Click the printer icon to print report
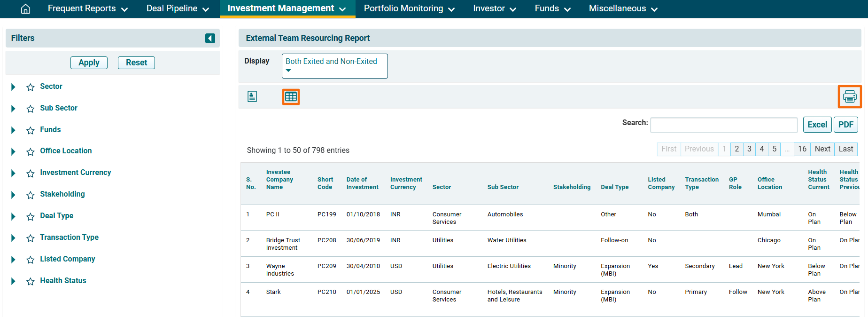The image size is (868, 317). [x=850, y=97]
